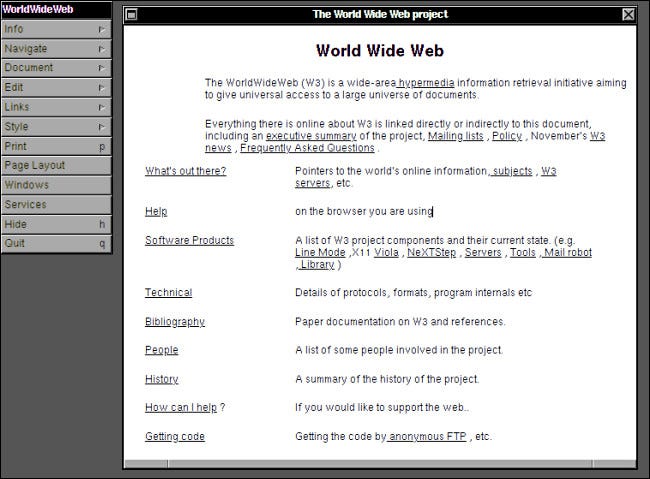Follow the People link
The image size is (650, 479).
pyautogui.click(x=162, y=350)
